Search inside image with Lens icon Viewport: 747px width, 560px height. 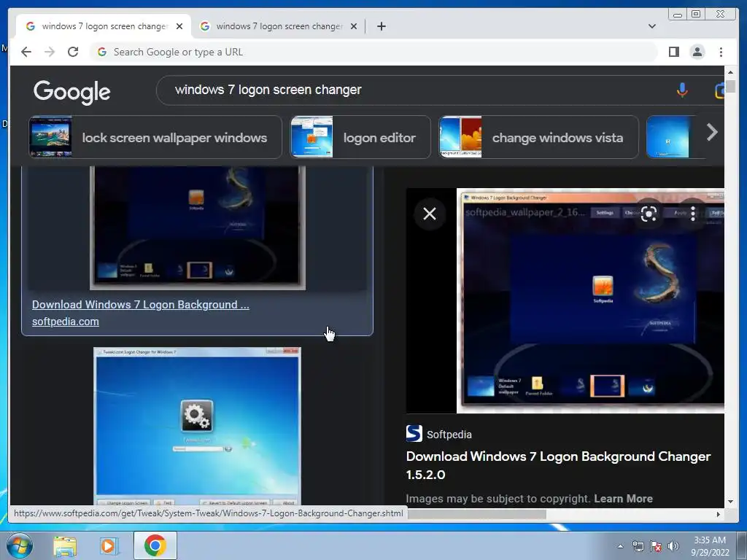coord(649,214)
